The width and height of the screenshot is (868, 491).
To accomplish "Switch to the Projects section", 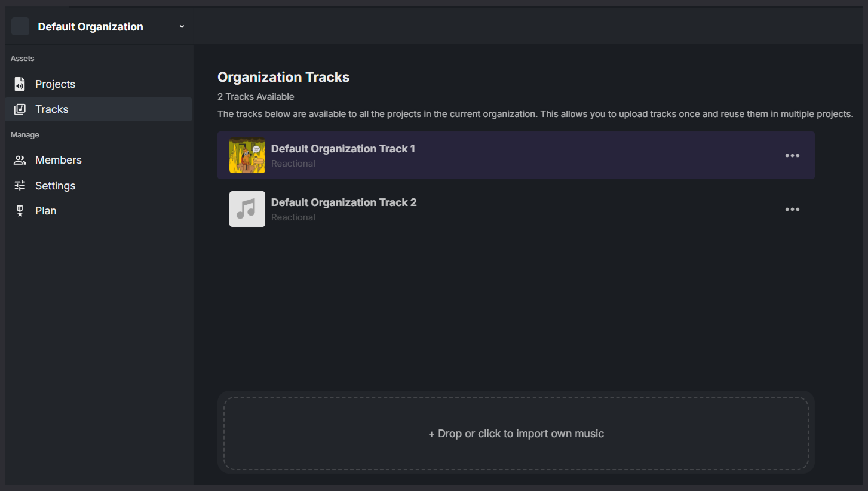I will [x=55, y=84].
